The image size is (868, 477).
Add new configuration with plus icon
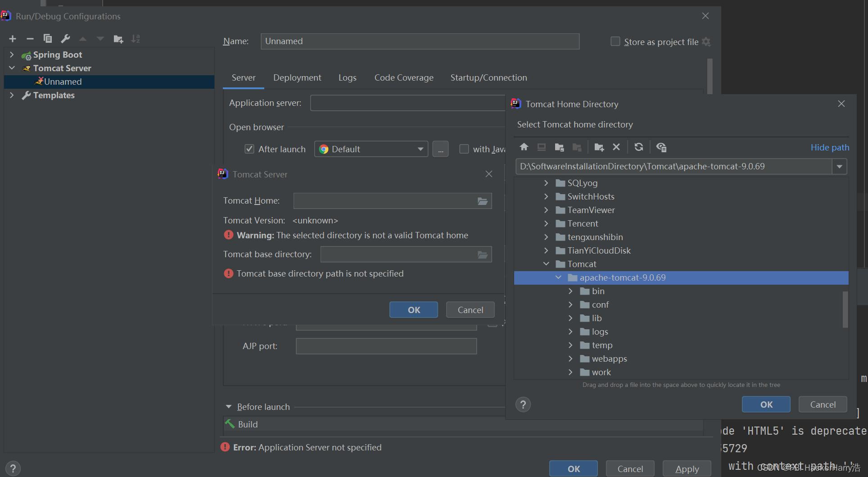click(x=13, y=39)
